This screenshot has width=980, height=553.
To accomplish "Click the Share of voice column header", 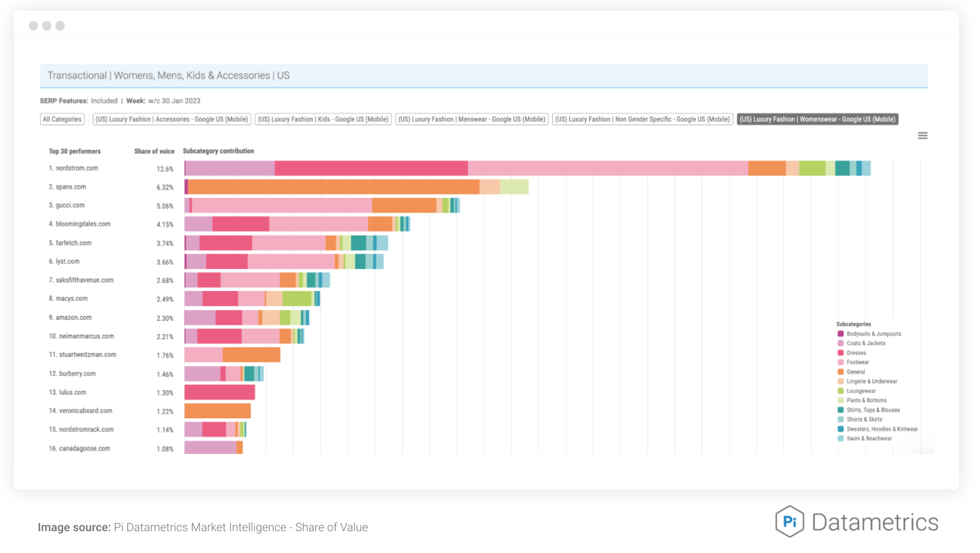I will point(154,151).
